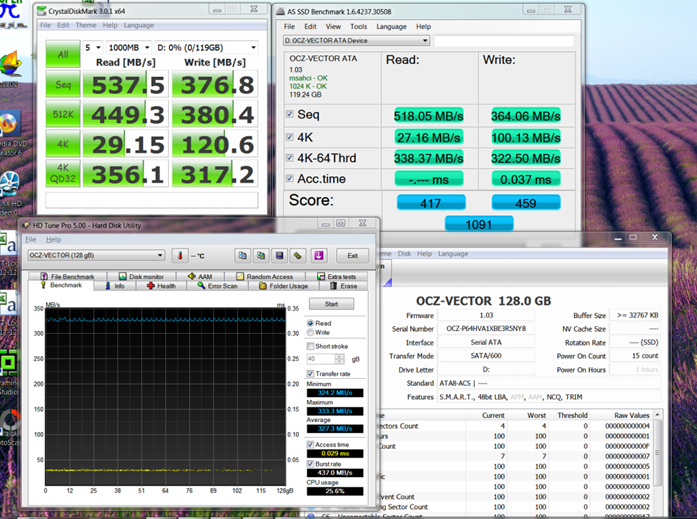Click the Interface value Serial ATA
Screen dimensions: 697x519
click(x=486, y=342)
